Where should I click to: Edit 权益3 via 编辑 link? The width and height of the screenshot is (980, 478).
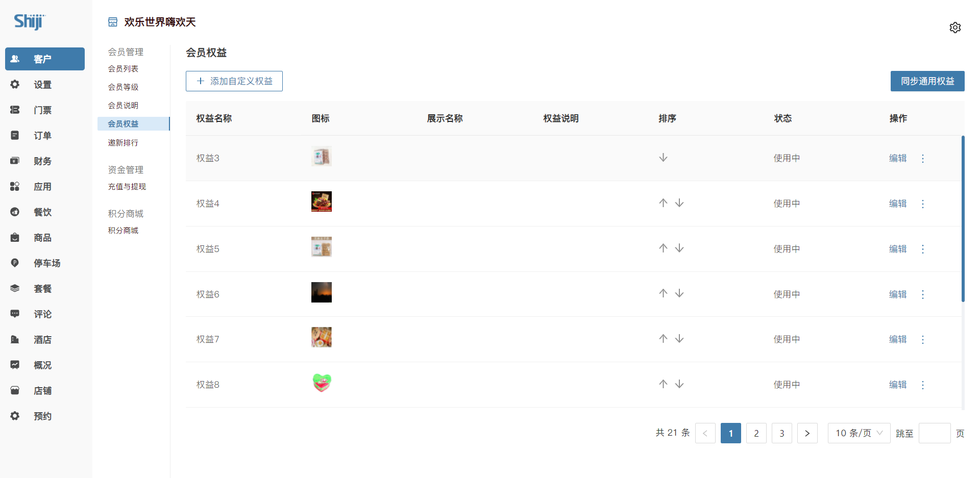(x=898, y=158)
